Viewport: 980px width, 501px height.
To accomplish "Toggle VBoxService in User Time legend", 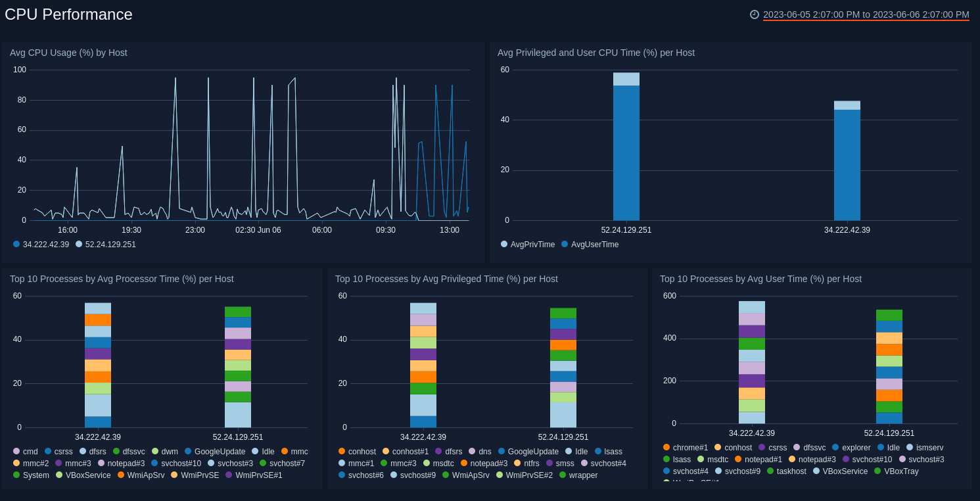I will point(841,471).
